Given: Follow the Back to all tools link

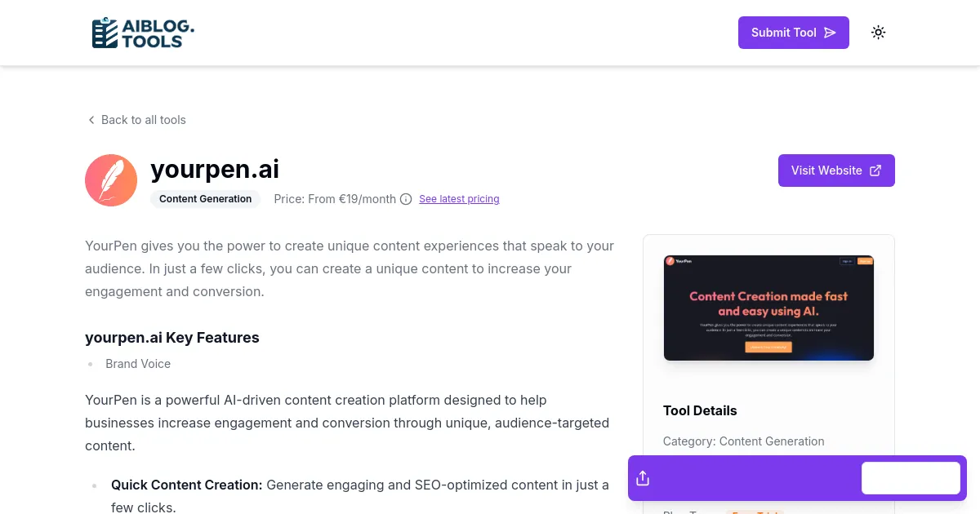Looking at the screenshot, I should [x=144, y=120].
